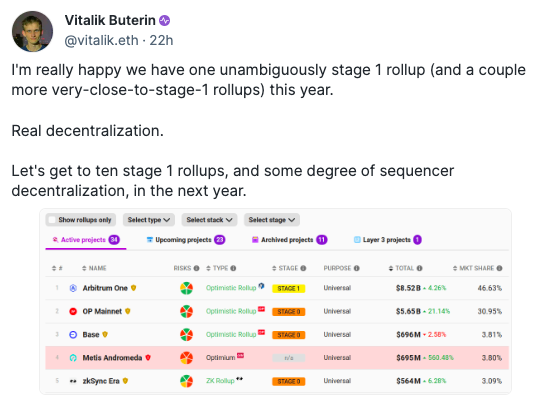The height and width of the screenshot is (408, 553).
Task: Click Vitalik Buterin's profile avatar
Action: click(32, 31)
